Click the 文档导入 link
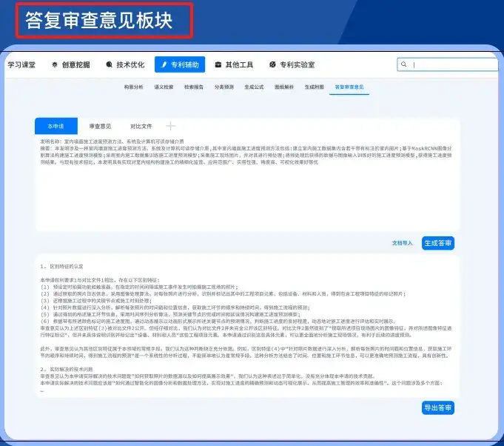The image size is (504, 446). [x=402, y=243]
